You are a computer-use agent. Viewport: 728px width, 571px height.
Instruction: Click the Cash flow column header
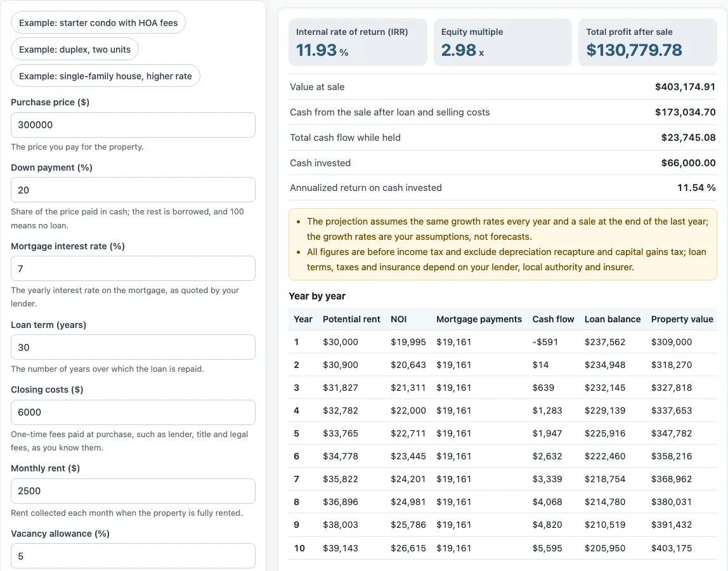pyautogui.click(x=553, y=319)
